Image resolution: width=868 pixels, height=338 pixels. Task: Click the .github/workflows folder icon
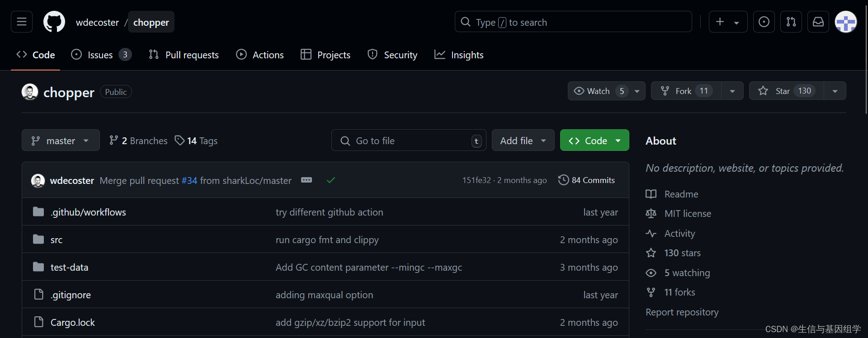[38, 212]
